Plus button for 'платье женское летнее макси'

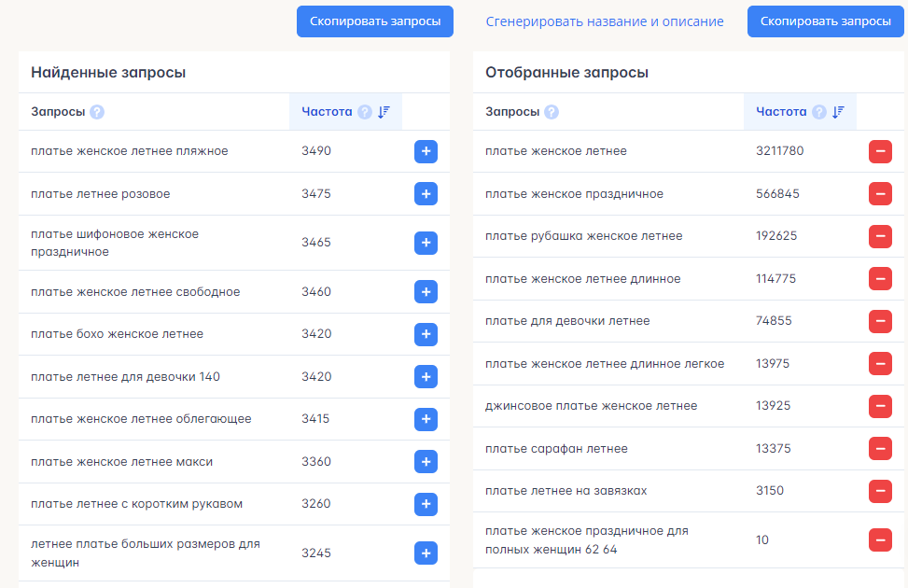pyautogui.click(x=426, y=462)
